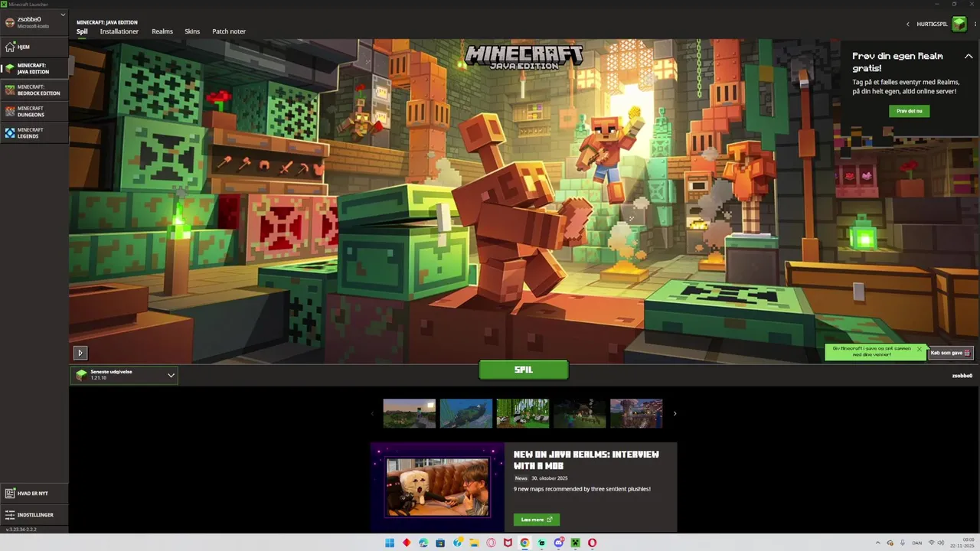Go to previous screenshot in carousel
The width and height of the screenshot is (980, 551).
click(373, 413)
